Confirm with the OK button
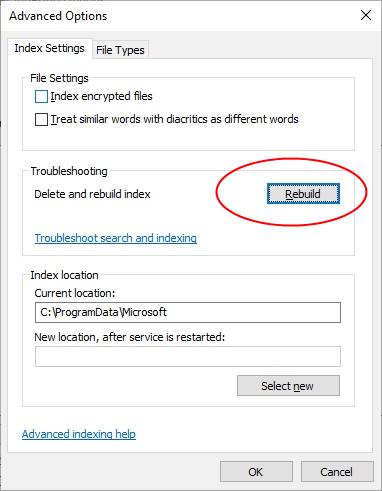382x491 pixels. pos(256,472)
